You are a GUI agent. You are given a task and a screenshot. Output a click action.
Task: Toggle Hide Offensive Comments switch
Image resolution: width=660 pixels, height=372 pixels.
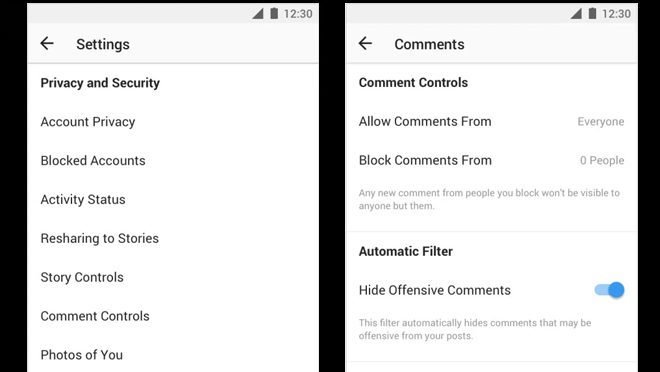[609, 290]
